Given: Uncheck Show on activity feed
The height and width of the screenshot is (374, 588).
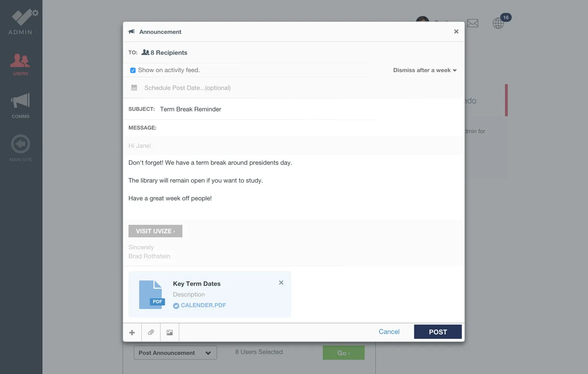Looking at the screenshot, I should pyautogui.click(x=133, y=70).
